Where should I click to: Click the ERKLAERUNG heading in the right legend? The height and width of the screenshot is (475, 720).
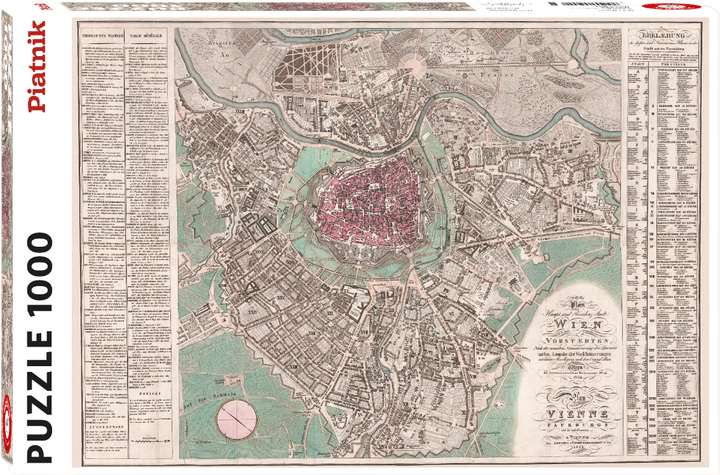click(x=666, y=35)
